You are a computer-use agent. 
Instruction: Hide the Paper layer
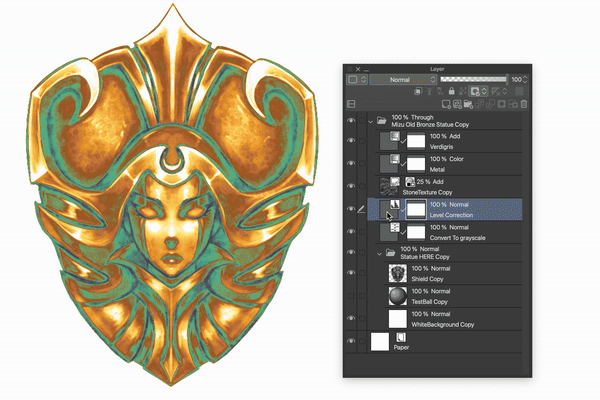[x=351, y=342]
